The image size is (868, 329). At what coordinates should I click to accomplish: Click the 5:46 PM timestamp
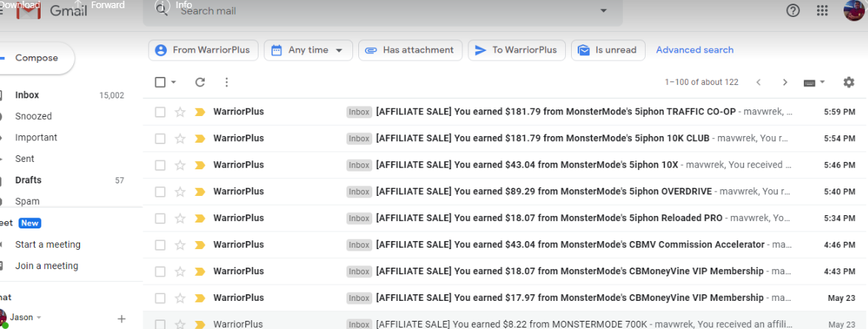[839, 165]
